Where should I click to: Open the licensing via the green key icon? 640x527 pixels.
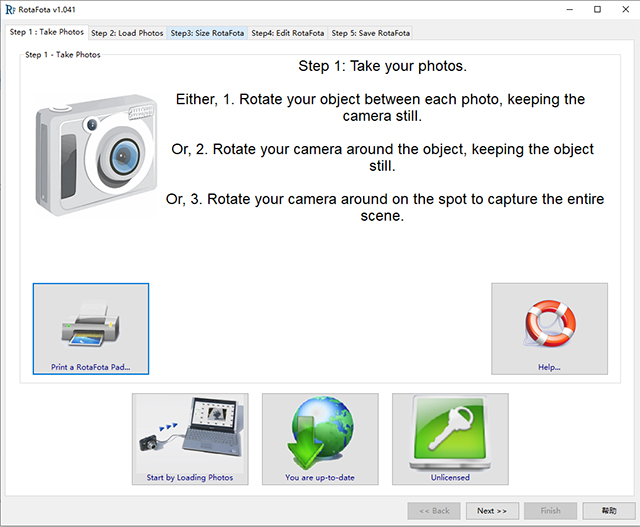click(450, 433)
